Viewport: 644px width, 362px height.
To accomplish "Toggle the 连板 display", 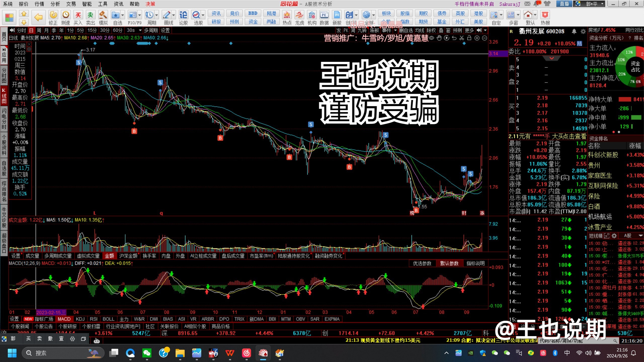I will (x=374, y=30).
